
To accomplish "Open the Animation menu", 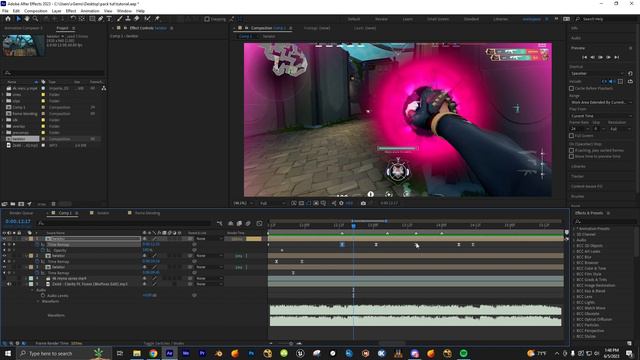I will 90,11.
